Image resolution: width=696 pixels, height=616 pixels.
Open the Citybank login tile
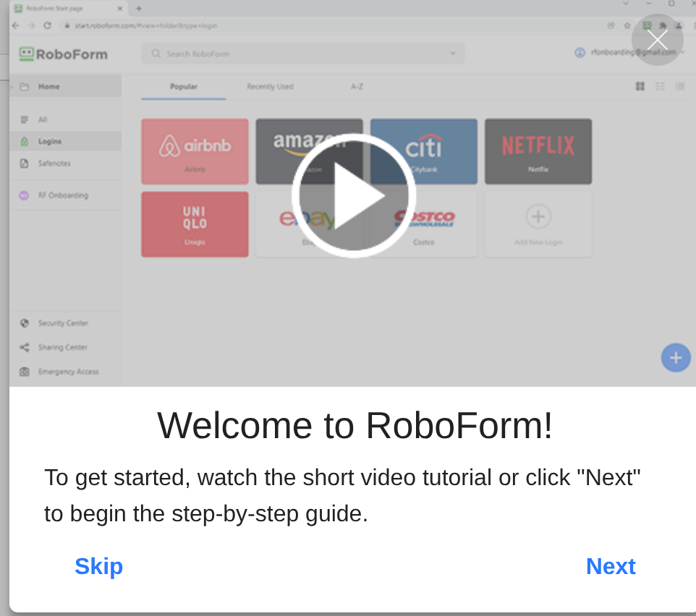click(x=424, y=151)
